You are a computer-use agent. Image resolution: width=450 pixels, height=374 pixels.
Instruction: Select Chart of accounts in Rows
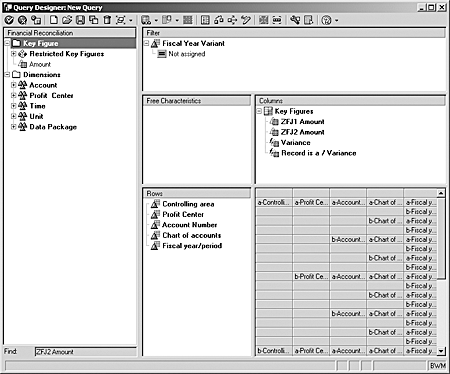pyautogui.click(x=192, y=235)
